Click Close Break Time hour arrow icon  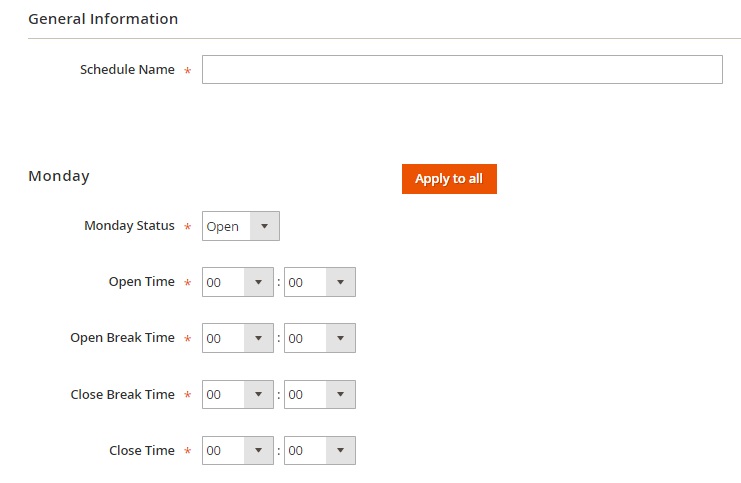(x=258, y=394)
